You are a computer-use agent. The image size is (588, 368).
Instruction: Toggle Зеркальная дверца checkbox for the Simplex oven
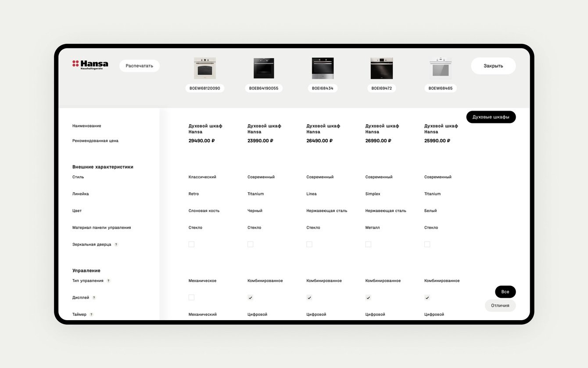(x=368, y=245)
